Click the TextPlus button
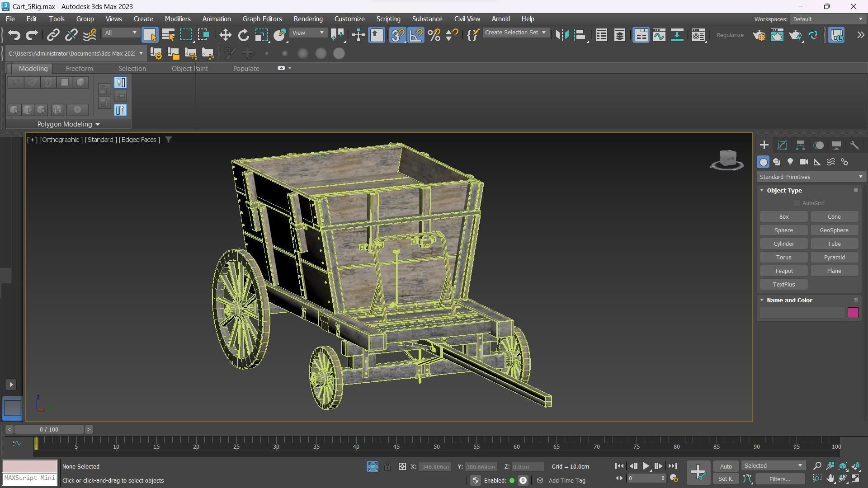The width and height of the screenshot is (868, 488). [783, 284]
